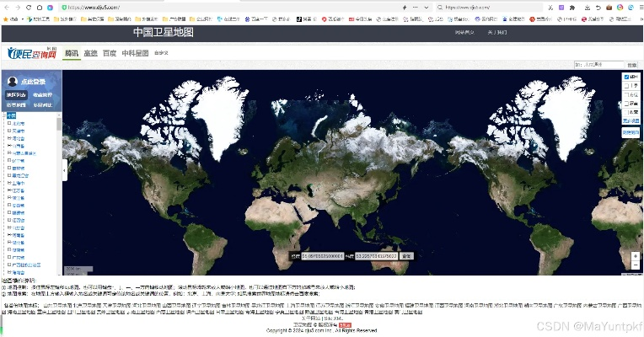Image resolution: width=644 pixels, height=337 pixels.
Task: Expand the 内蒙古自治区 tree node
Action: [x=9, y=153]
